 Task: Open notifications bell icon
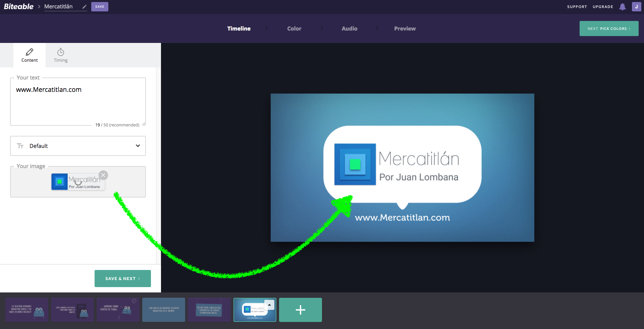coord(623,7)
